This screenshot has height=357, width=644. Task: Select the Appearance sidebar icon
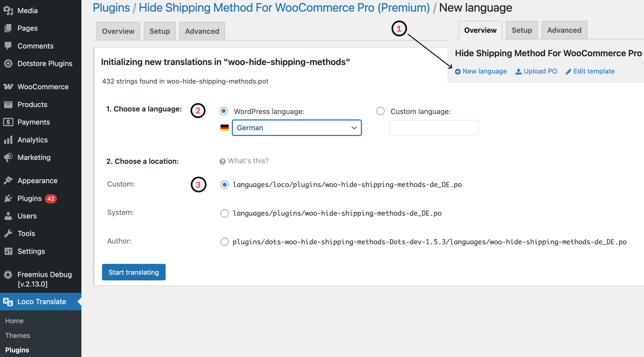point(8,180)
